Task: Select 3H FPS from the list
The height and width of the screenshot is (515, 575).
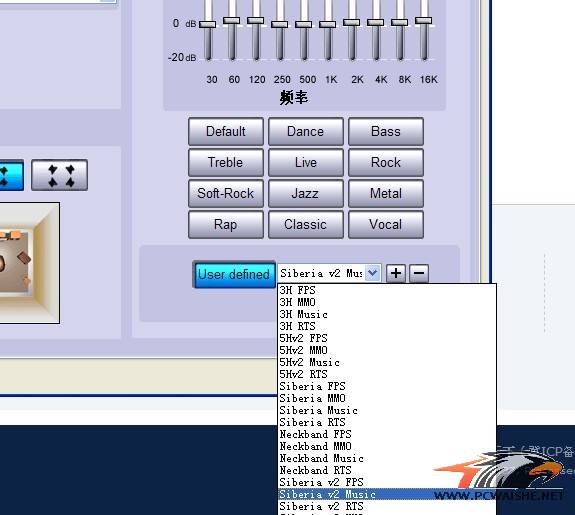Action: (387, 290)
